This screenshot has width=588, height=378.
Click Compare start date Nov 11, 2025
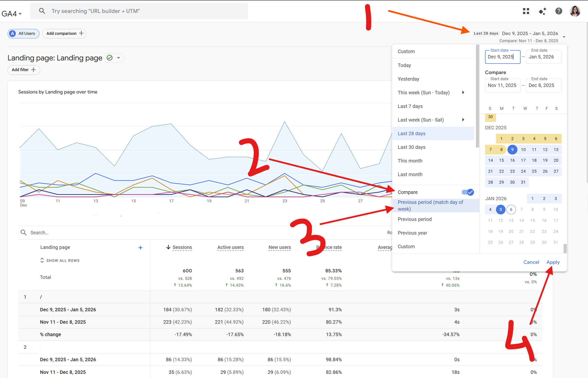click(502, 85)
